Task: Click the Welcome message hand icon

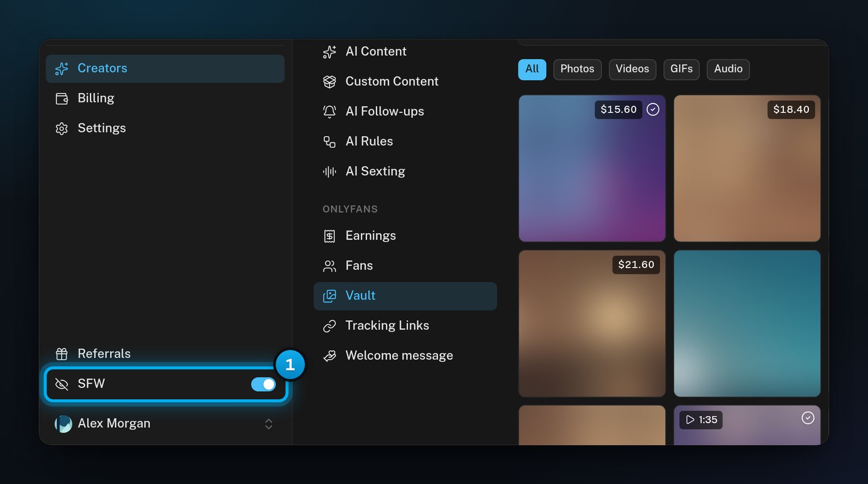Action: tap(329, 356)
